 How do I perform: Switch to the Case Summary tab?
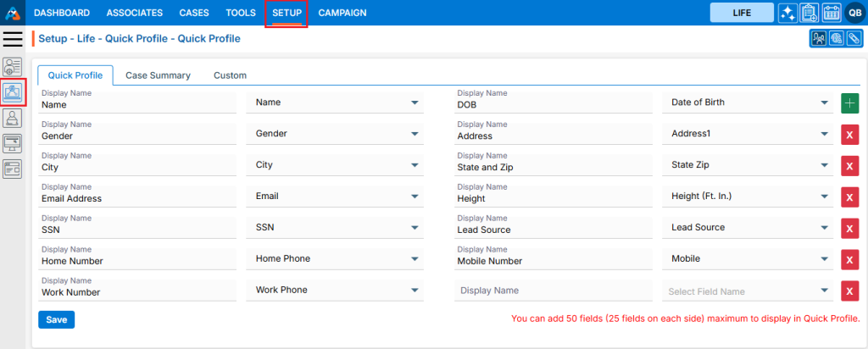(158, 75)
